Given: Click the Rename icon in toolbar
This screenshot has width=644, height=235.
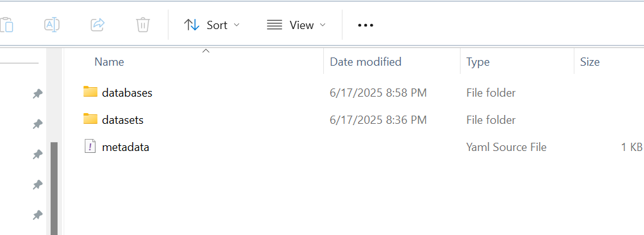Looking at the screenshot, I should (x=52, y=25).
